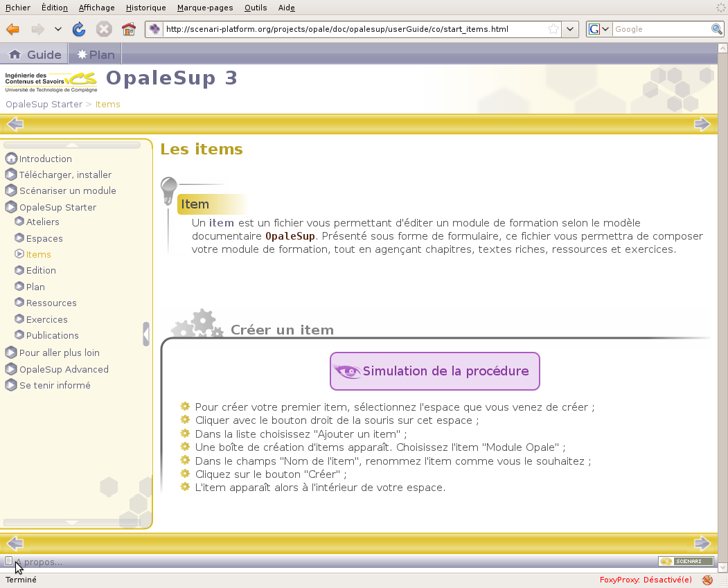Image resolution: width=728 pixels, height=588 pixels.
Task: Click the arrow icon beside Edition
Action: click(19, 269)
